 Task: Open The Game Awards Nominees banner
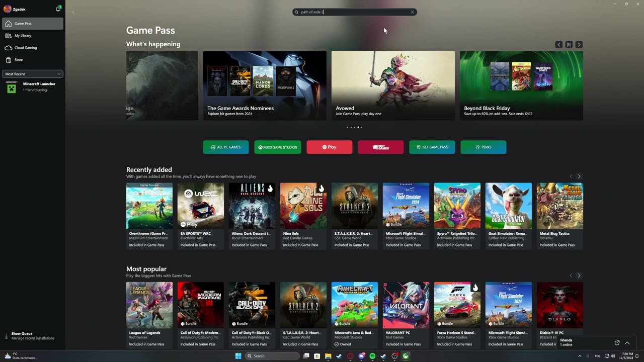click(265, 85)
